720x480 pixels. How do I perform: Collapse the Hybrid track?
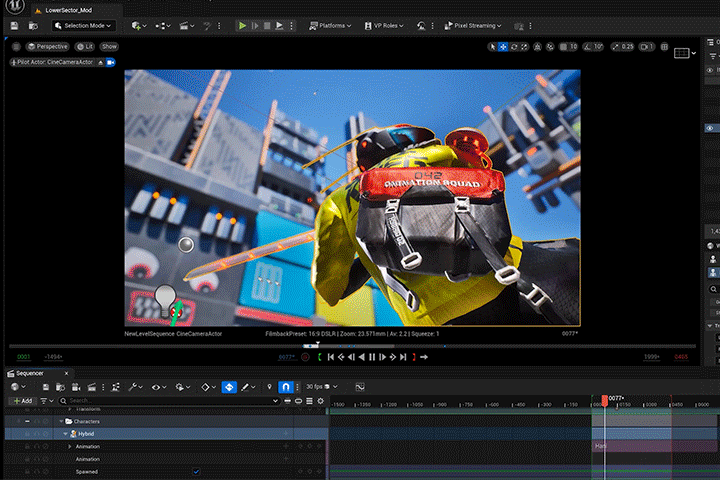(65, 434)
